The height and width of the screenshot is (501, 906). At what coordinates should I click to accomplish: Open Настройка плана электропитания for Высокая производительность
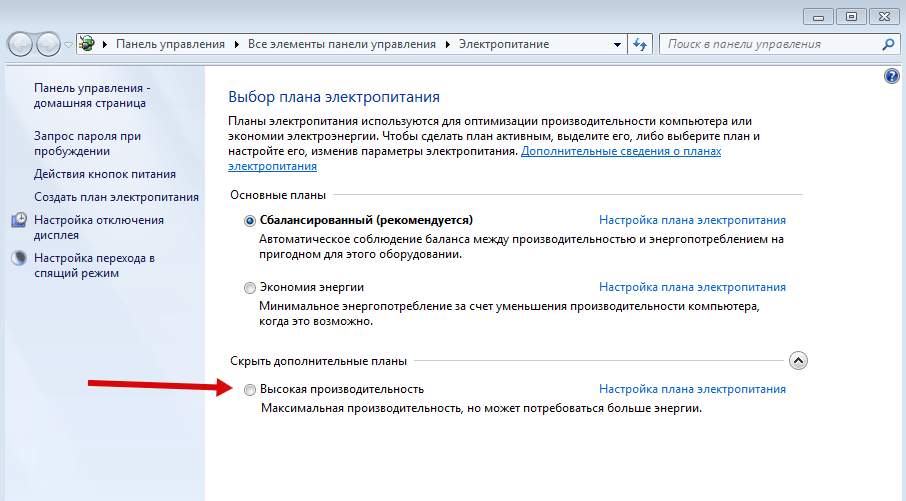click(692, 389)
